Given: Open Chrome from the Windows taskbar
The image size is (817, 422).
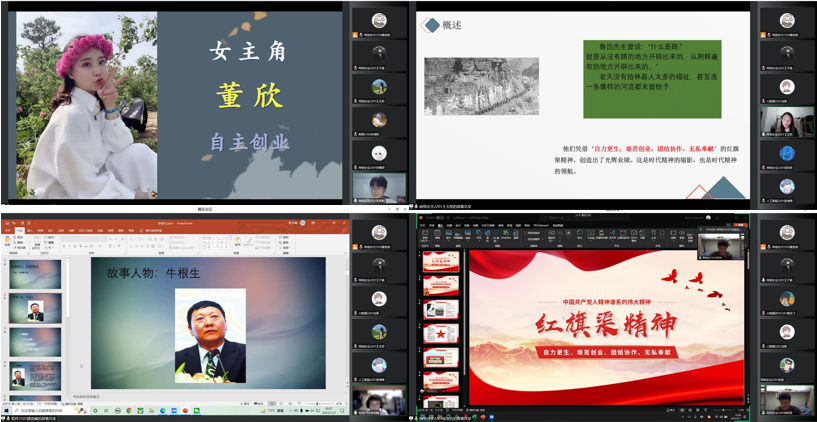Looking at the screenshot, I should tap(127, 411).
